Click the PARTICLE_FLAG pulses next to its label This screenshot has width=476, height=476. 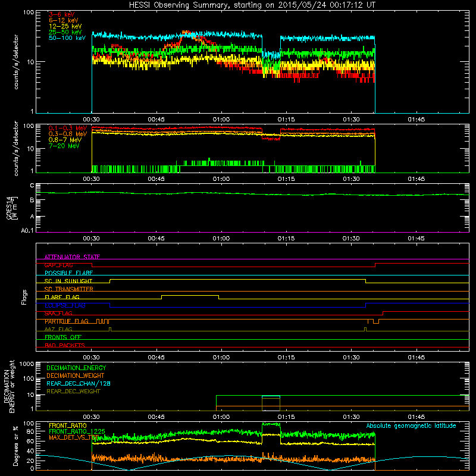tap(102, 321)
